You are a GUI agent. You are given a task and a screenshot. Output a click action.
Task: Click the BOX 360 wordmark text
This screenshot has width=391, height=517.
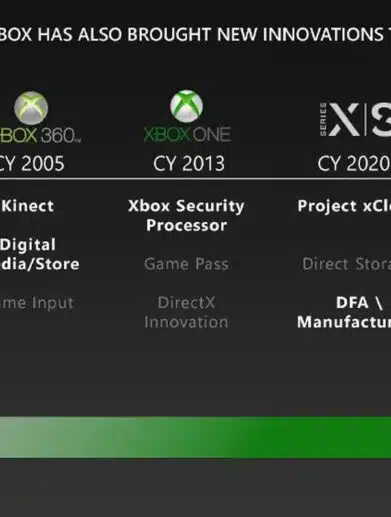tap(40, 135)
